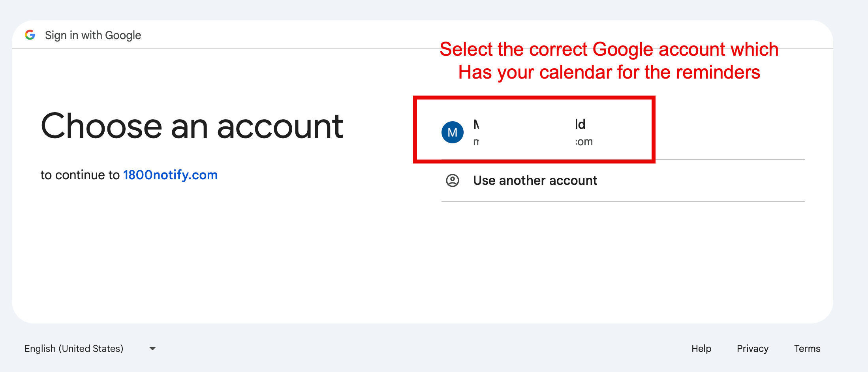Open the 1800notify.com link
Image resolution: width=868 pixels, height=372 pixels.
pyautogui.click(x=170, y=175)
